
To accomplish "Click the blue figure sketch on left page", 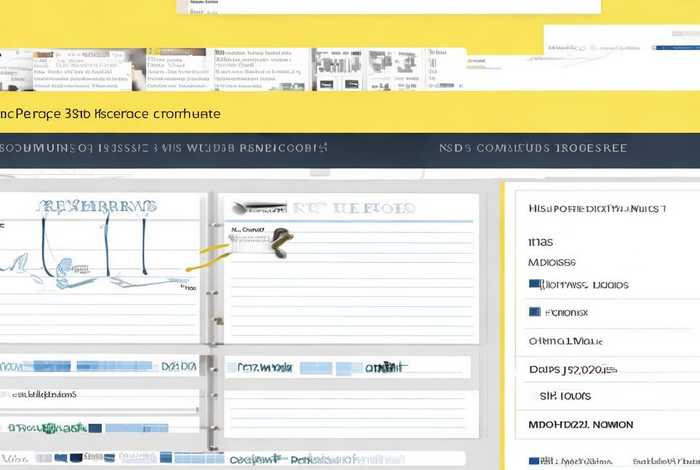I will click(58, 268).
